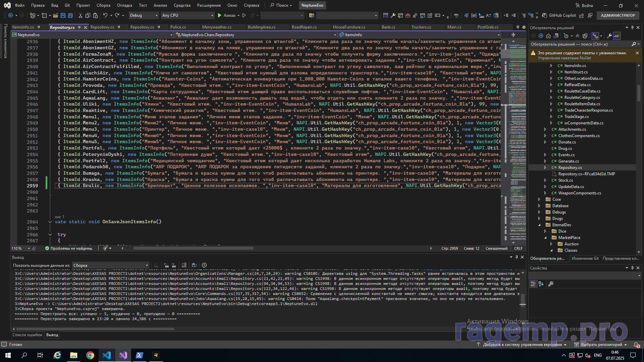Expand the Core folder in Solution Explorer
The image size is (644, 362).
pyautogui.click(x=539, y=199)
